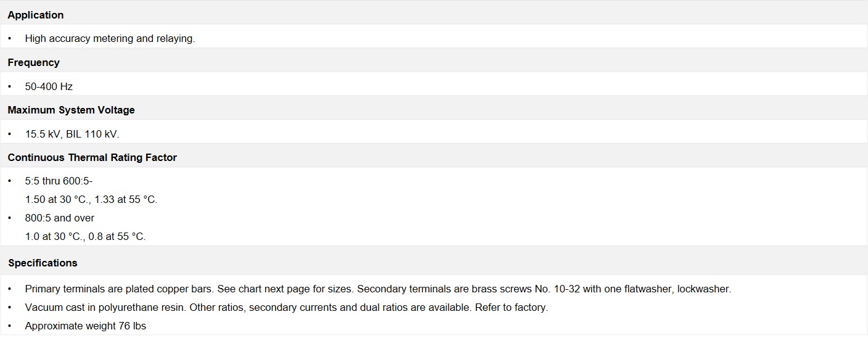Click the Specifications section header
Image resolution: width=868 pixels, height=338 pixels.
click(43, 263)
